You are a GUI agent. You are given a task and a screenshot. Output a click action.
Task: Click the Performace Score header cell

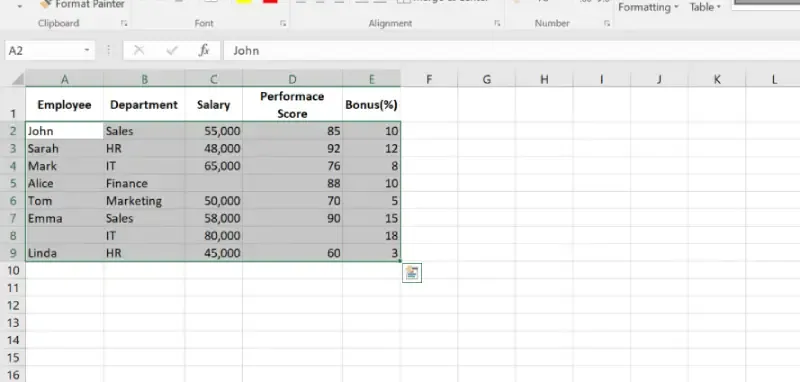point(292,105)
